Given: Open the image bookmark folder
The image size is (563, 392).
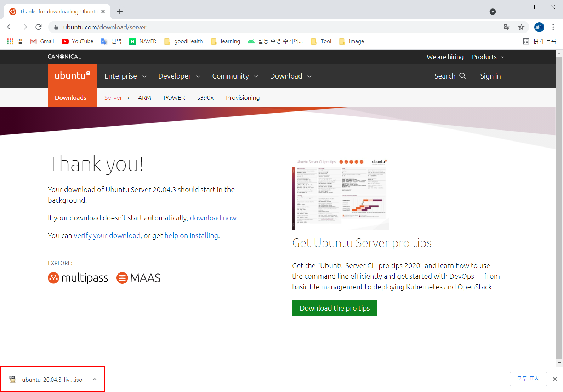Looking at the screenshot, I should [x=352, y=41].
